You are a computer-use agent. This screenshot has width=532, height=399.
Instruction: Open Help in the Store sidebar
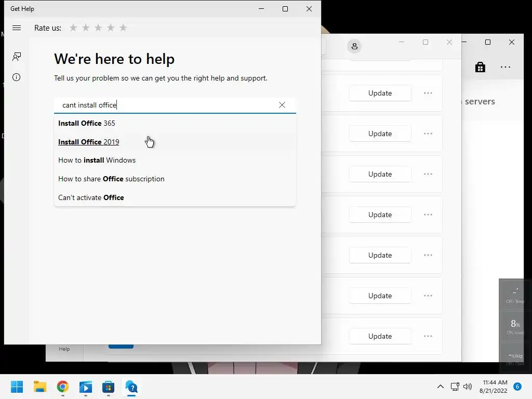click(x=64, y=349)
